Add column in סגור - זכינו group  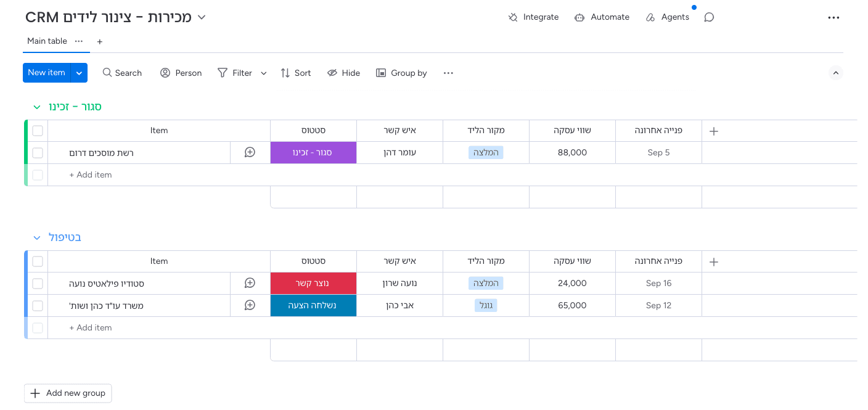pyautogui.click(x=714, y=131)
